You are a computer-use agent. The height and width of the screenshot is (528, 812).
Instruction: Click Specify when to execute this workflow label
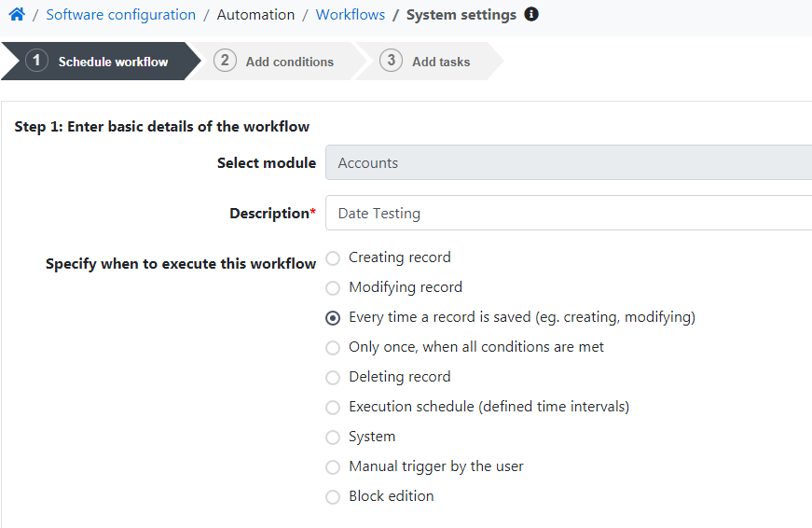pyautogui.click(x=181, y=264)
